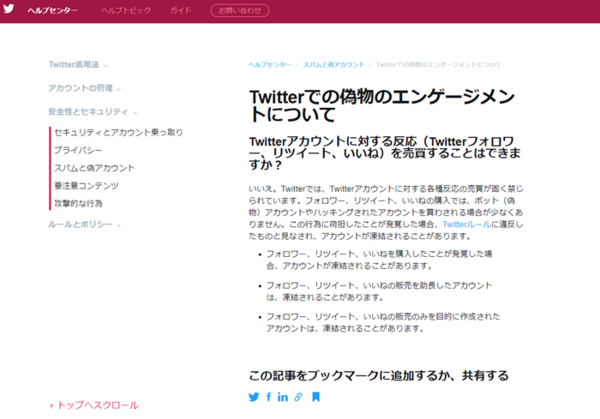Expand Twitter活用法 sidebar section
This screenshot has width=600, height=419.
[x=78, y=65]
